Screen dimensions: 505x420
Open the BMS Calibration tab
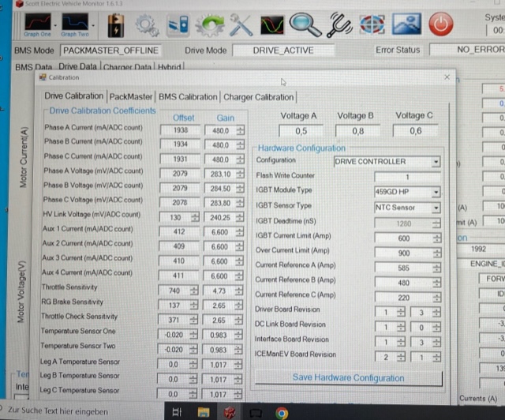[x=188, y=97]
